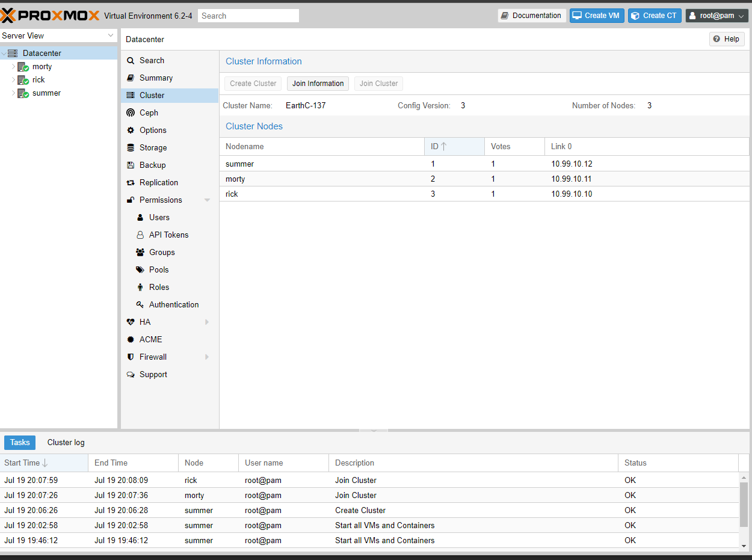Expand the HA submenu arrow
752x560 pixels.
pyautogui.click(x=207, y=322)
